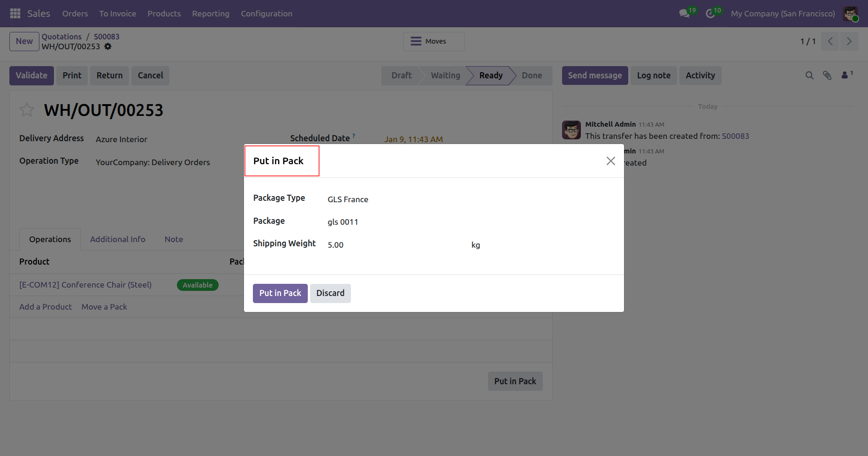The width and height of the screenshot is (868, 456).
Task: Show followers icon in chatter
Action: tap(847, 75)
